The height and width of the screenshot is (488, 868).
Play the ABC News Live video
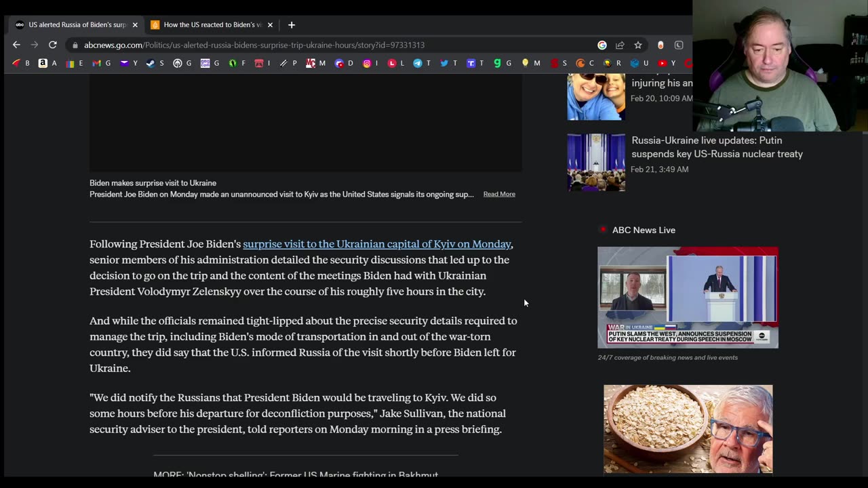[x=688, y=298]
